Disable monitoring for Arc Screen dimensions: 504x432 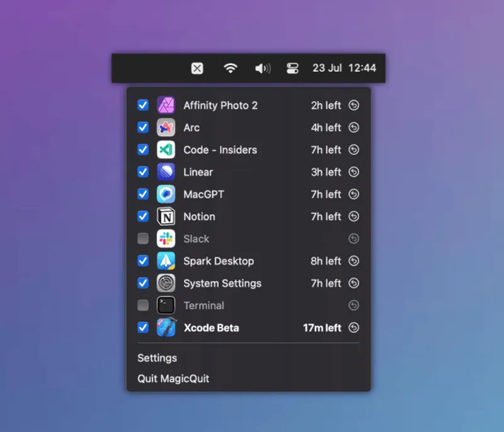coord(142,127)
